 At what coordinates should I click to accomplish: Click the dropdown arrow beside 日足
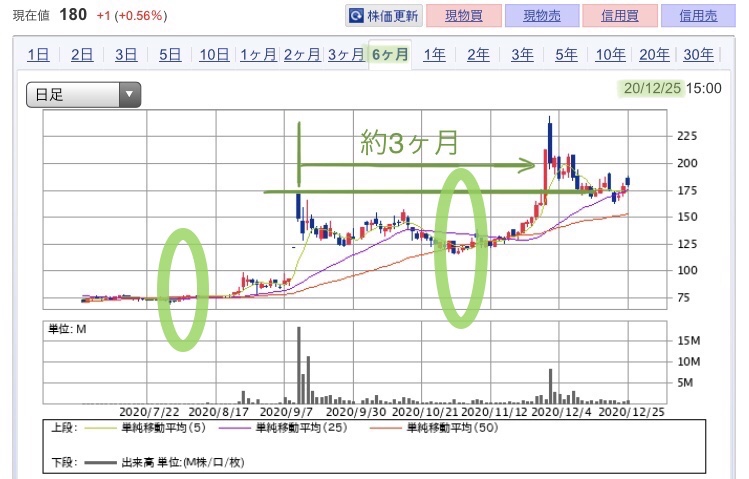point(129,95)
